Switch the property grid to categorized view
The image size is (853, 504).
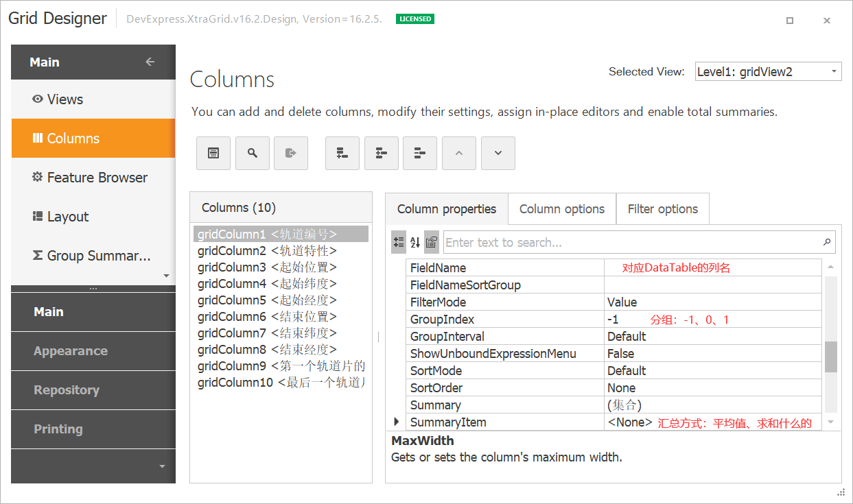[399, 242]
